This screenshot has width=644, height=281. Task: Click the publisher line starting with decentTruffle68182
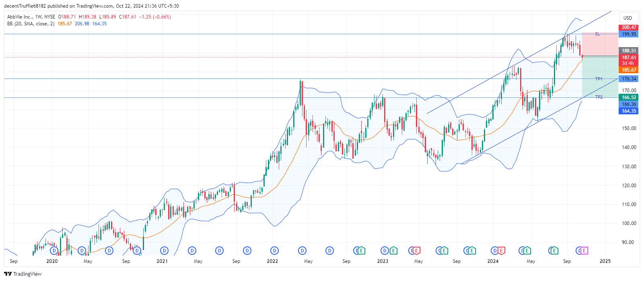[x=91, y=6]
